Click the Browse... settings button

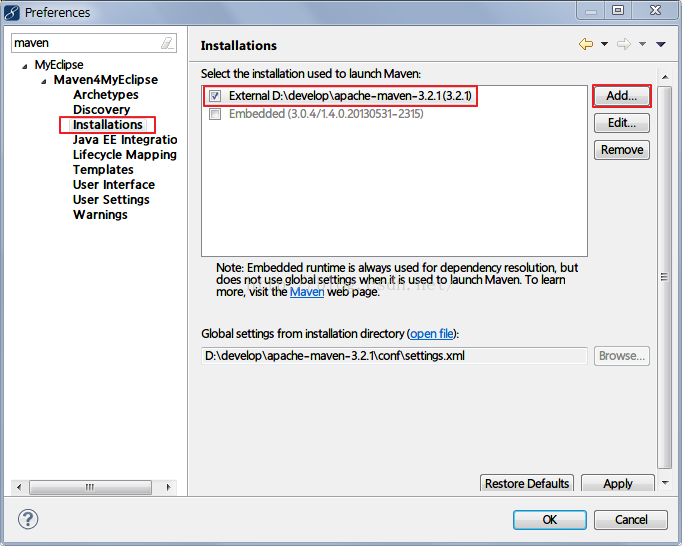(x=622, y=356)
